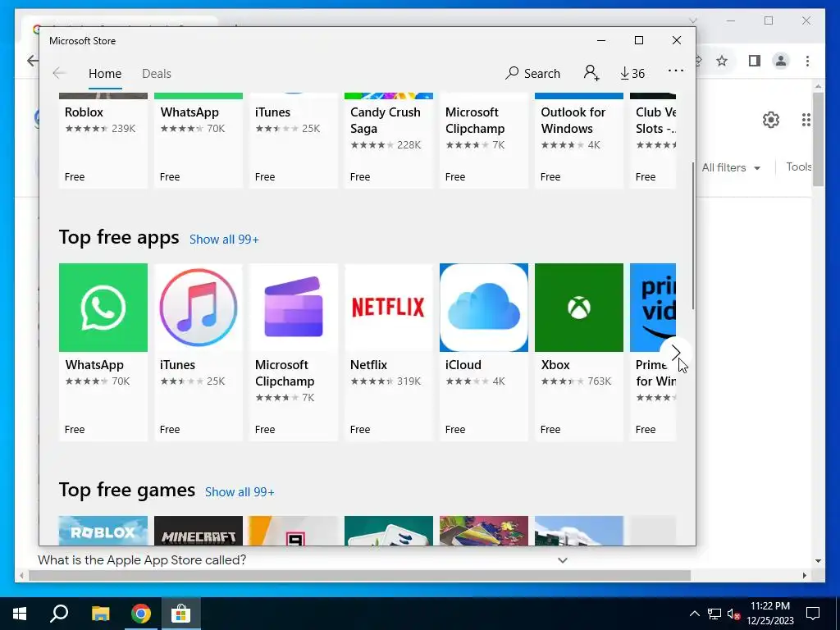
Task: Click Tools button in Chrome search page
Action: (799, 167)
